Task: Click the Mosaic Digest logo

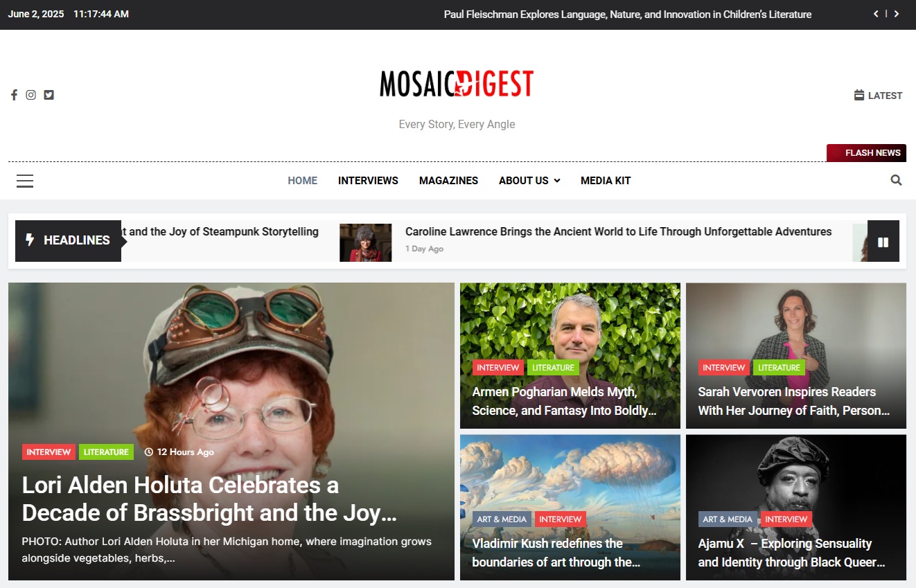Action: (x=457, y=84)
